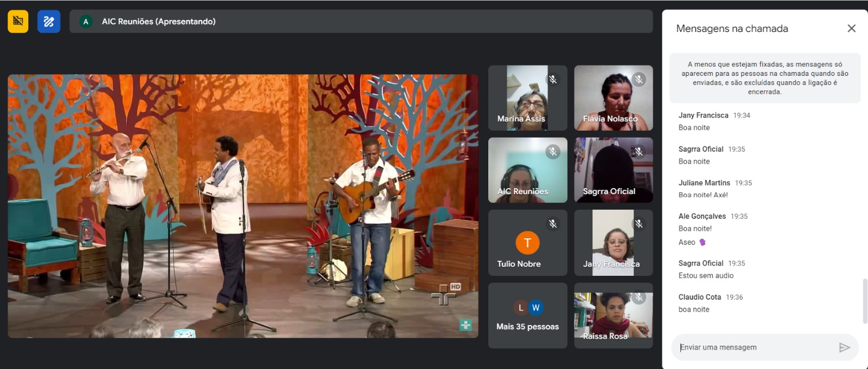868x369 pixels.
Task: Click the muted mic icon on Jany Francisca tile
Action: pos(639,224)
